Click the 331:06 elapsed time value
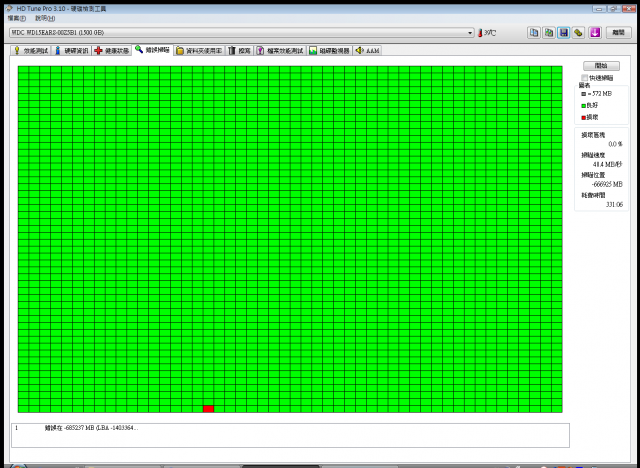Viewport: 640px width, 468px height. (614, 204)
